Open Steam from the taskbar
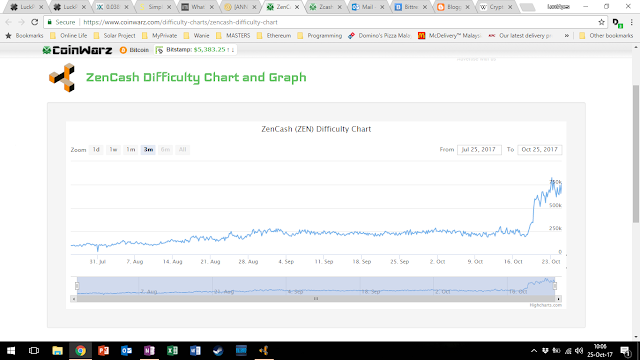Viewport: 640px width, 360px height. click(x=218, y=351)
